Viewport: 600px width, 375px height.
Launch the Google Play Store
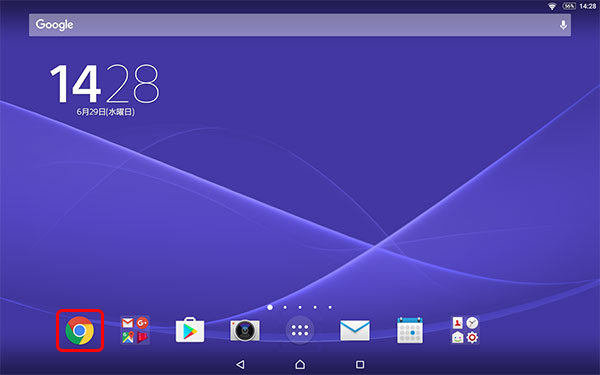[190, 330]
